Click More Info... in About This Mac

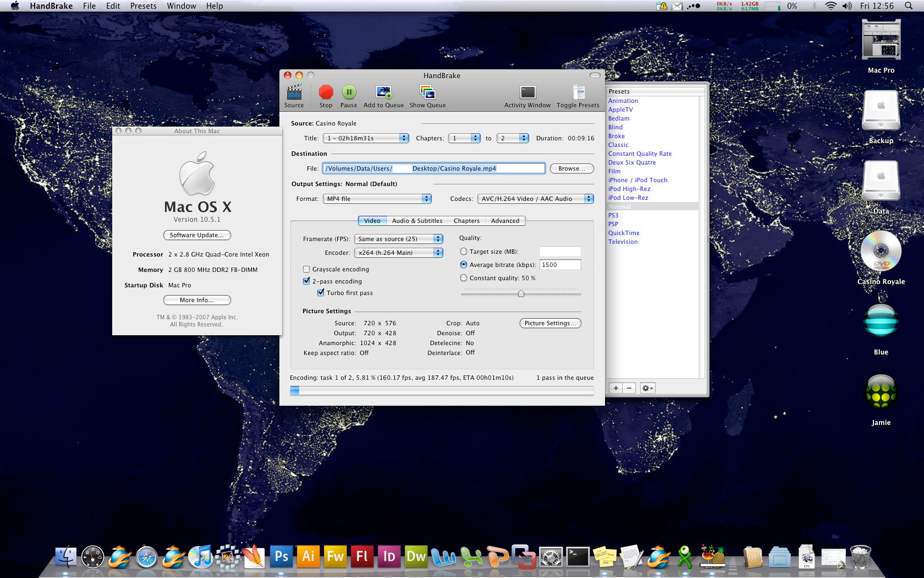[x=197, y=300]
